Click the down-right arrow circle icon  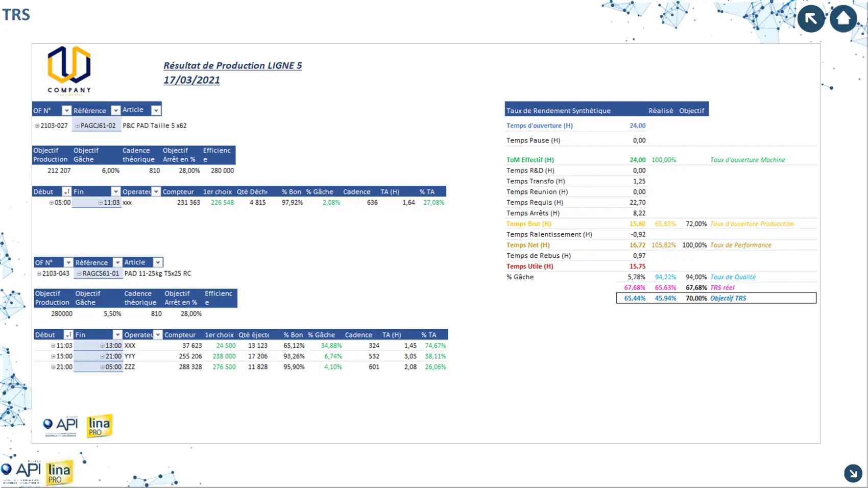pos(853,473)
